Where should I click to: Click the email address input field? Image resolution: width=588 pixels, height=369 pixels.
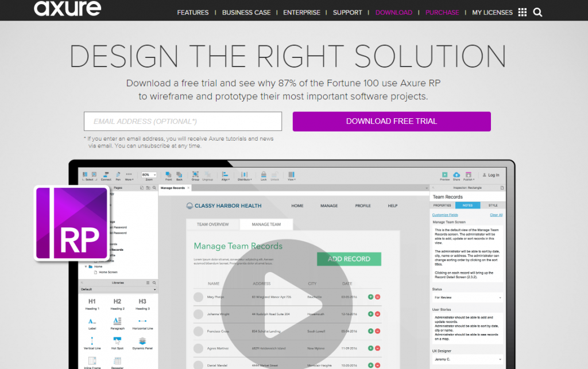(x=183, y=121)
